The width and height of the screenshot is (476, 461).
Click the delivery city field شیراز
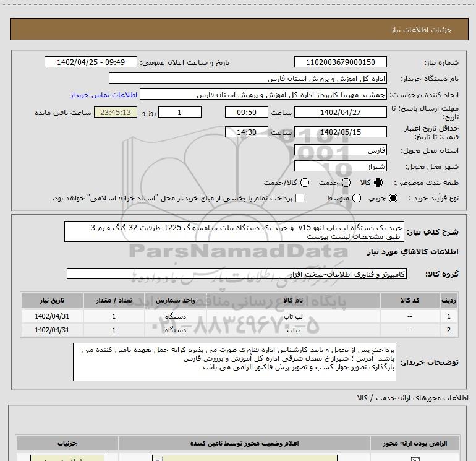340,166
